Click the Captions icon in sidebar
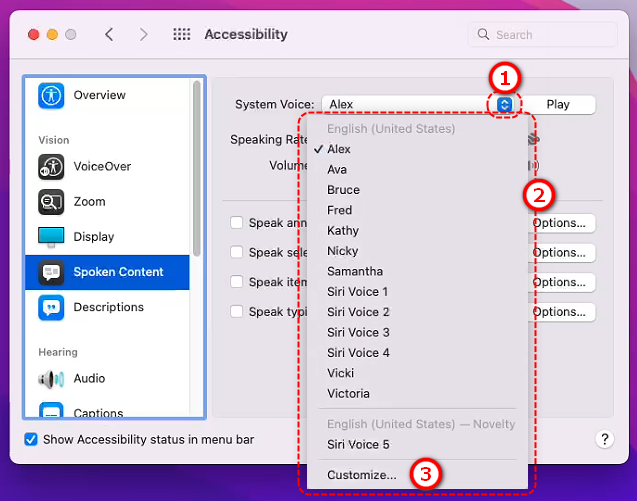This screenshot has width=637, height=501. (x=51, y=410)
